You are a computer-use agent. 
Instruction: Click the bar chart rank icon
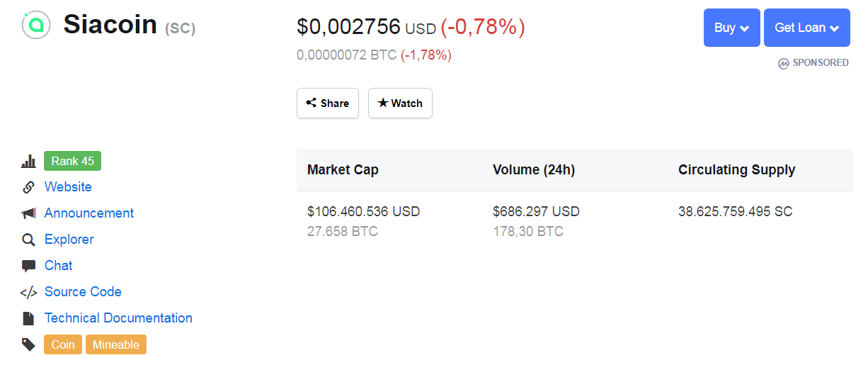[x=28, y=162]
